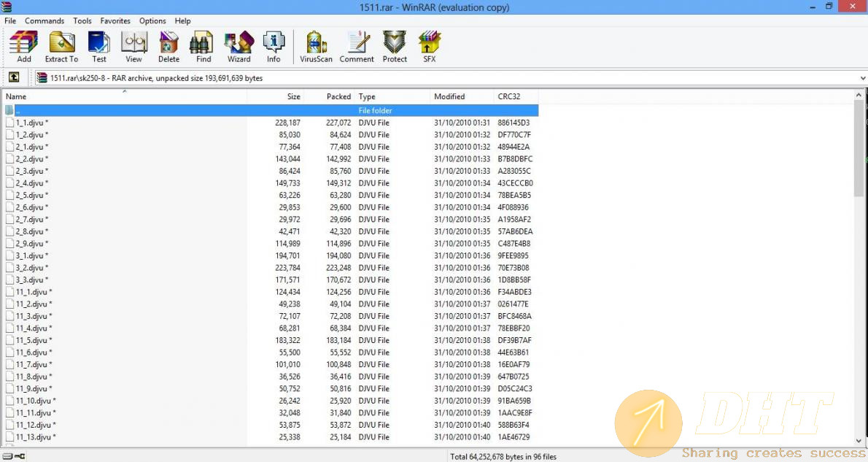
Task: Open the Favorites menu
Action: pos(115,20)
